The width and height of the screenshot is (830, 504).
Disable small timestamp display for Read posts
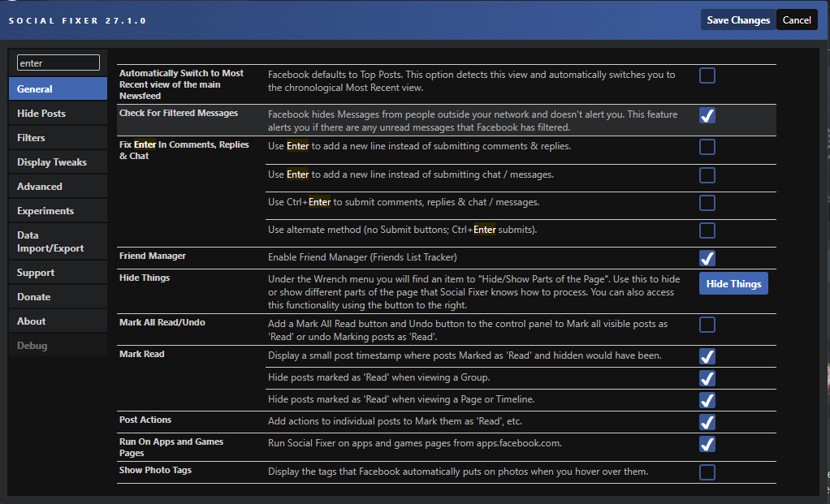pos(707,355)
